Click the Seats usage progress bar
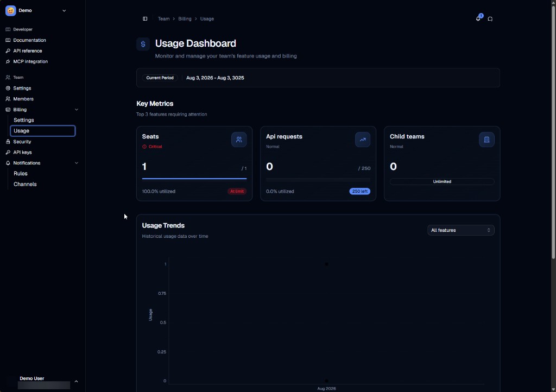 pos(194,179)
